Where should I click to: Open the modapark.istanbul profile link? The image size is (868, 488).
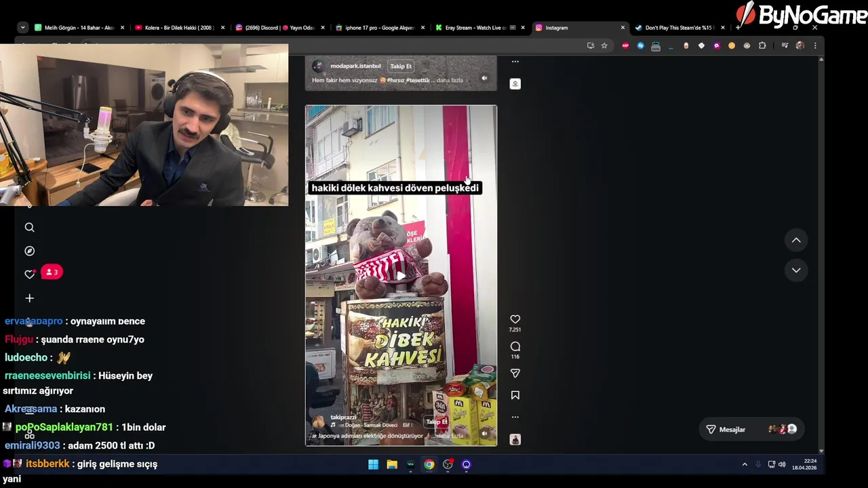(355, 66)
